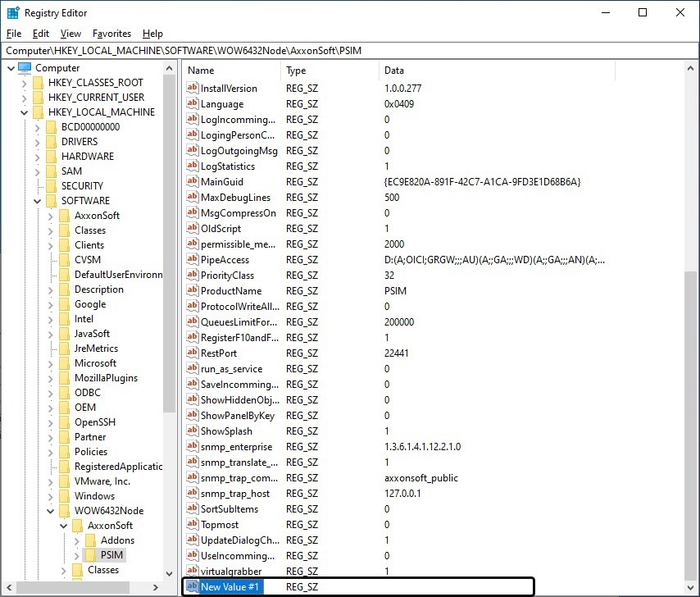Open the Edit menu
Screen dimensions: 700x597
coord(41,34)
